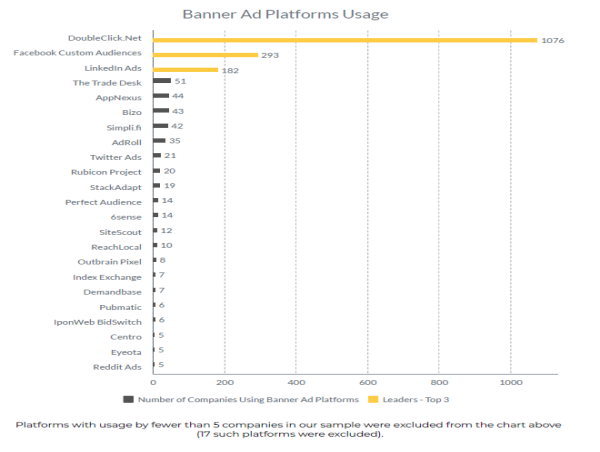Click the 6sense label
Viewport: 600px width, 452px height.
[126, 217]
